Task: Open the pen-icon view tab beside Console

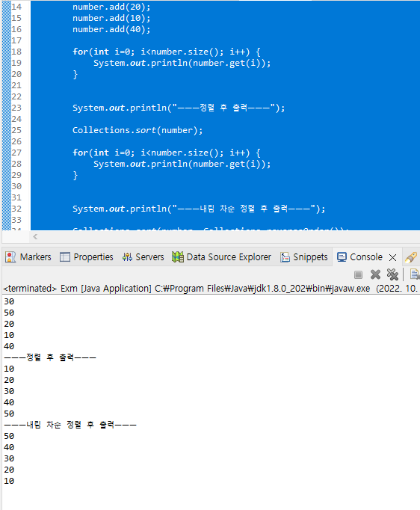Action: [411, 257]
